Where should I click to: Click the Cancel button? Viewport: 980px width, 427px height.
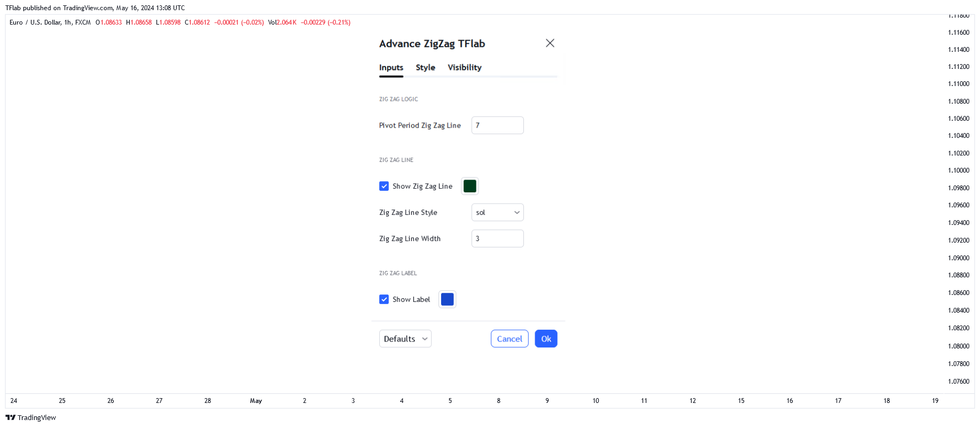[509, 339]
